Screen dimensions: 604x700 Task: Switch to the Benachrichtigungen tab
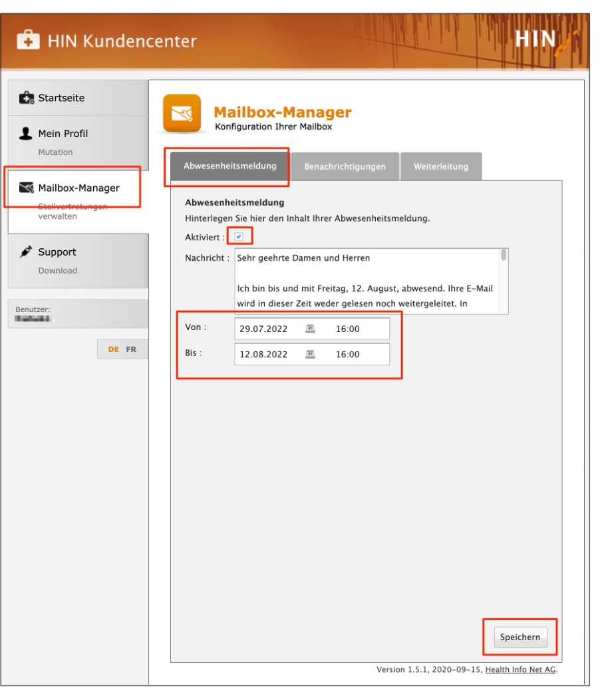[x=345, y=167]
